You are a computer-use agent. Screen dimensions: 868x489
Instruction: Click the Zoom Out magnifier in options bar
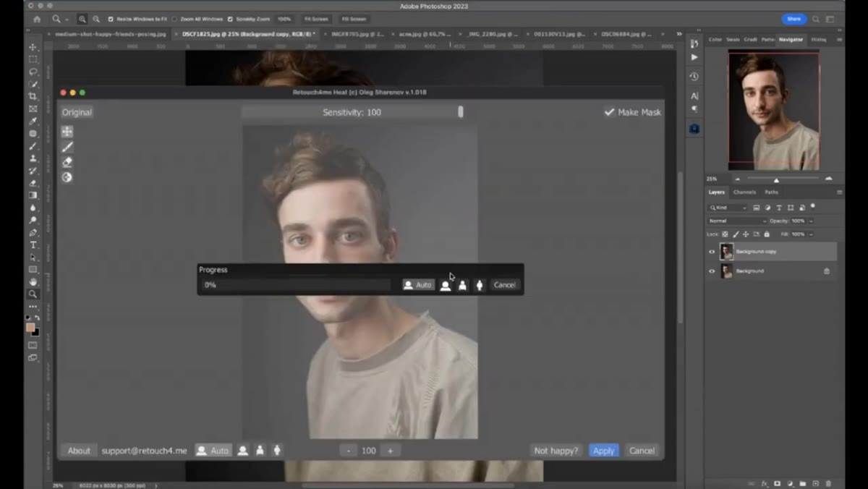pyautogui.click(x=96, y=19)
